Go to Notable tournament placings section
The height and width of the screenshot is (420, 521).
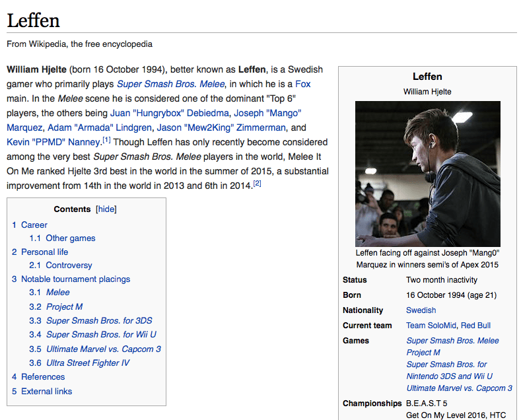[x=75, y=279]
